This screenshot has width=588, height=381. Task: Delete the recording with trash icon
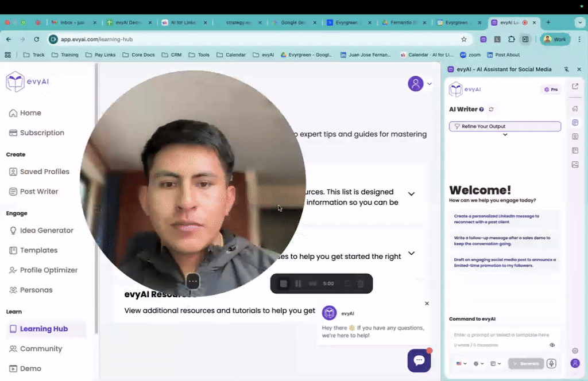(x=361, y=283)
